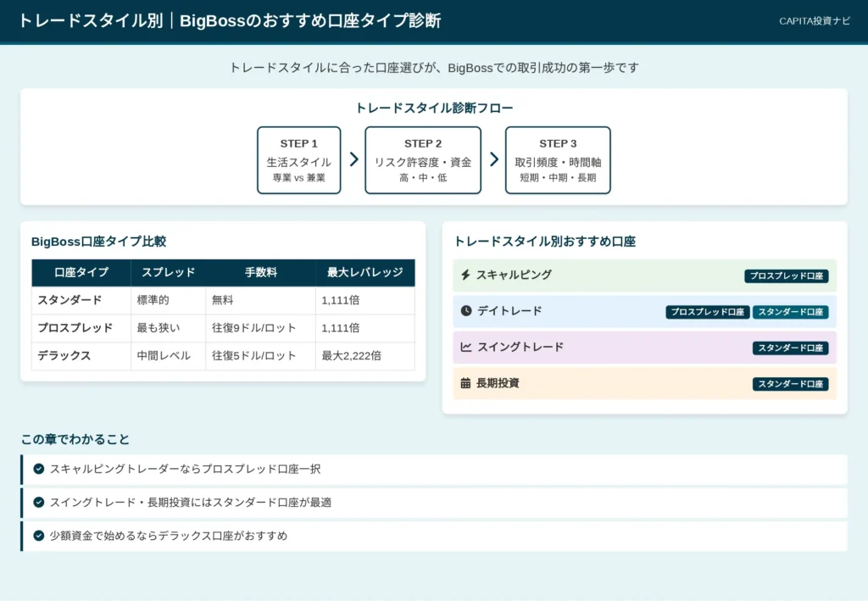Click the 中間レベル spread cell

pyautogui.click(x=169, y=355)
